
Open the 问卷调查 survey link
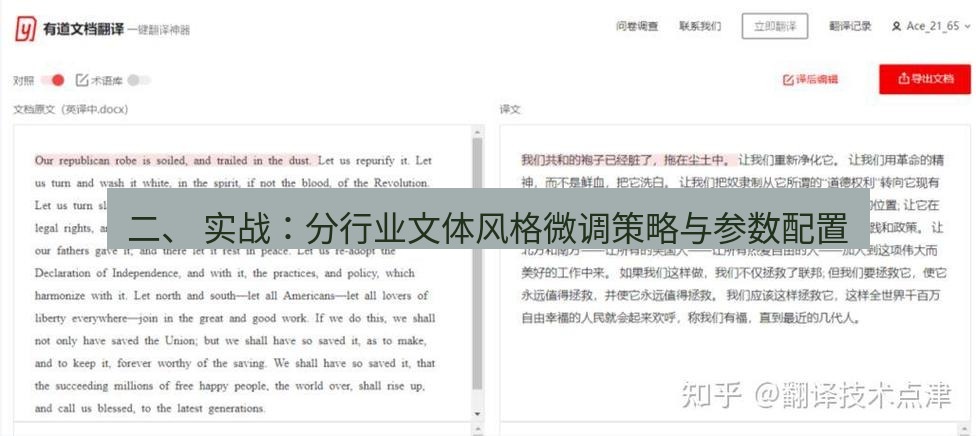click(x=637, y=27)
